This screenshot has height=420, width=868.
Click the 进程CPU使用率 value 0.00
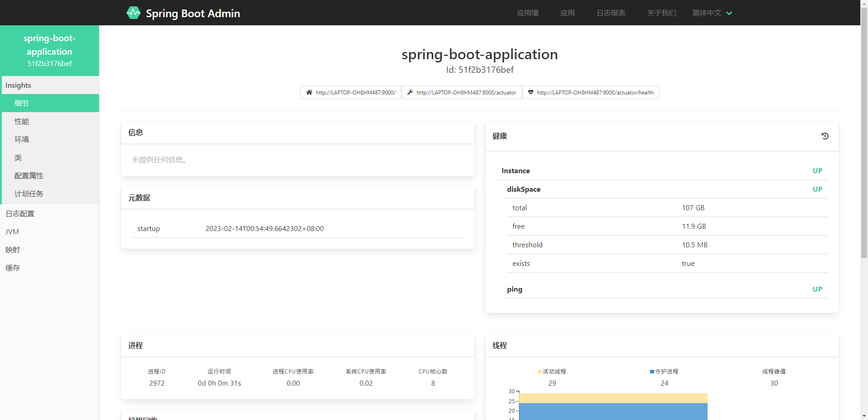293,383
